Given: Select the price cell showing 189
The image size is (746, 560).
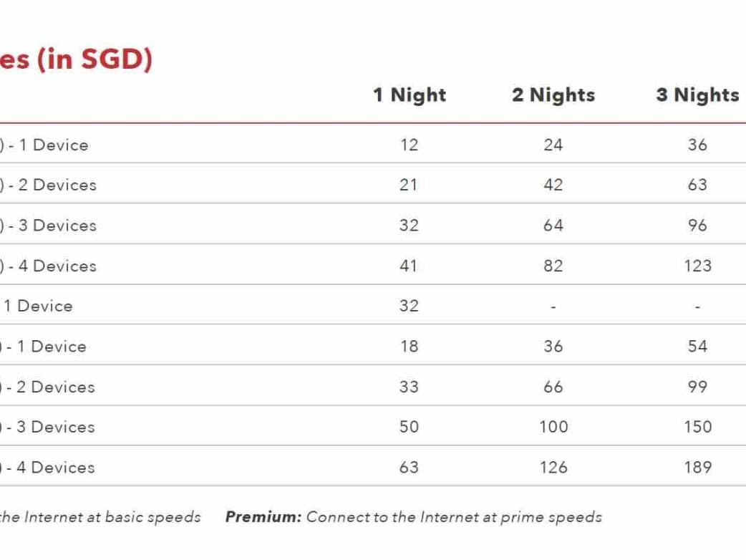Looking at the screenshot, I should click(x=697, y=468).
